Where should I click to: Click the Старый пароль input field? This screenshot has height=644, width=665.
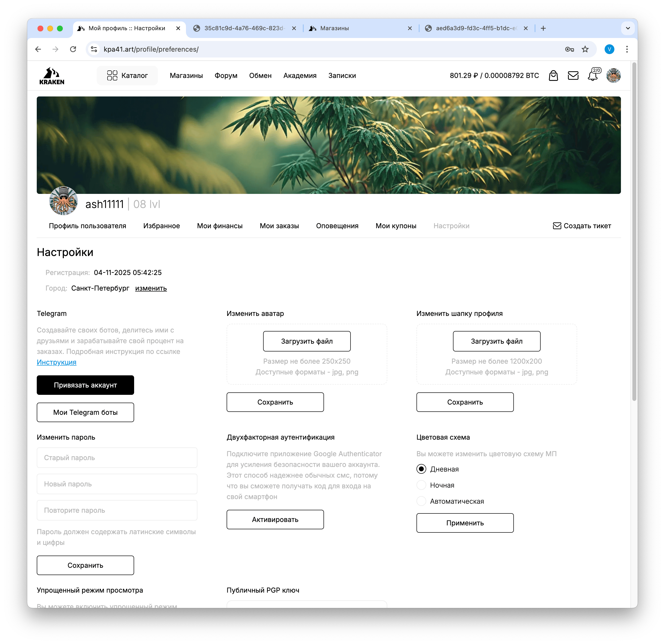click(x=117, y=457)
